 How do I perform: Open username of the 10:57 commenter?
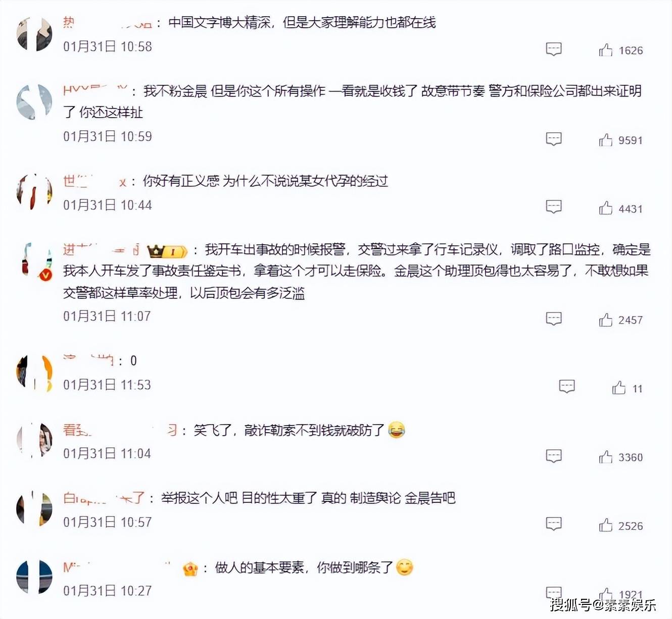click(x=104, y=498)
